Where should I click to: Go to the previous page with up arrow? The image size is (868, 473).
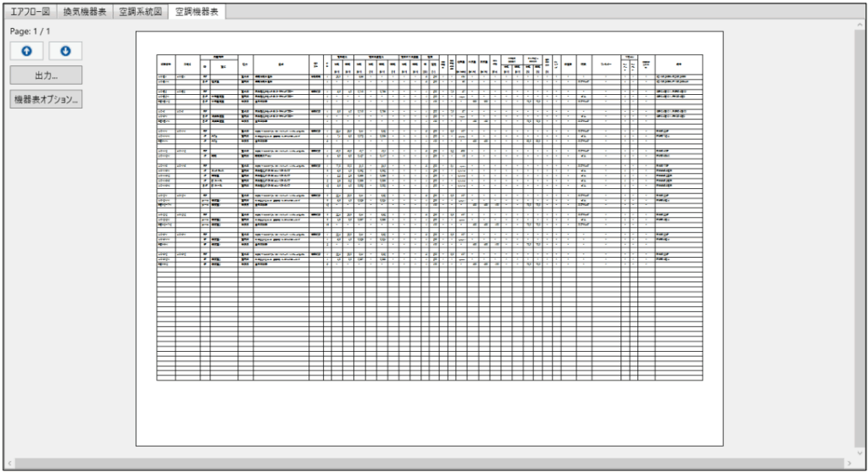[25, 51]
